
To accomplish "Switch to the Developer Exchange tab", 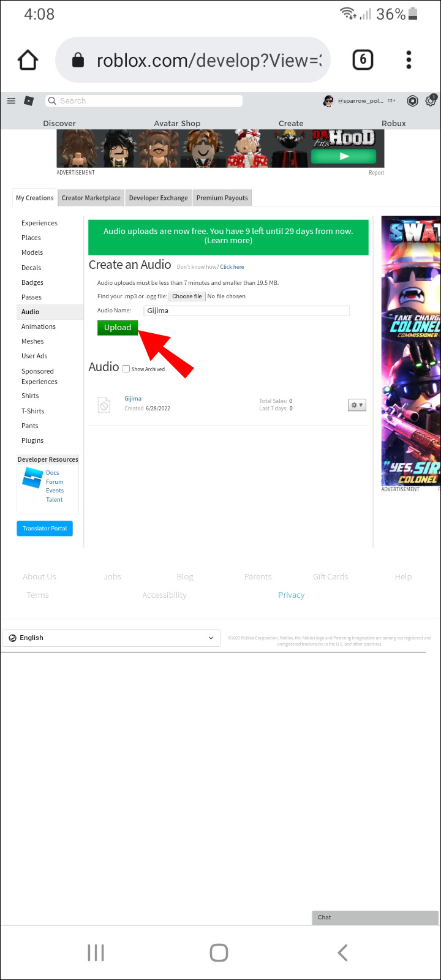I will [x=158, y=198].
